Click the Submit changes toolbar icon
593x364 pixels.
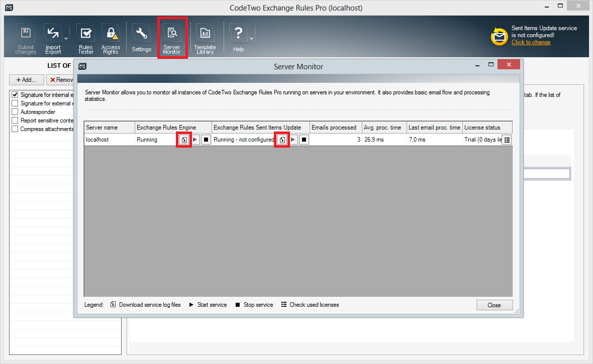[x=26, y=39]
